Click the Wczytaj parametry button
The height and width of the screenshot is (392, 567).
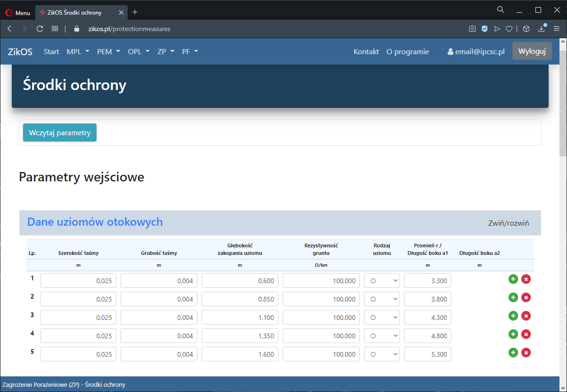click(60, 133)
